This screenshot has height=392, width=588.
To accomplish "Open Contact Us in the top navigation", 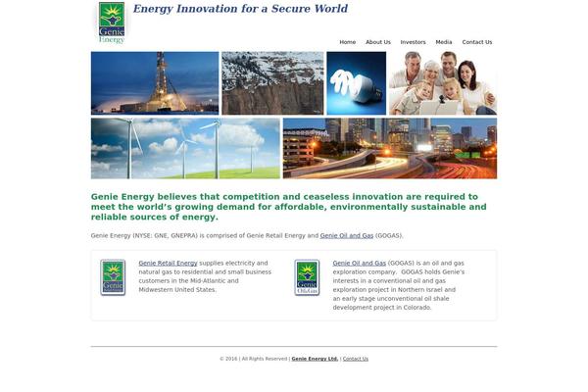I will (477, 42).
